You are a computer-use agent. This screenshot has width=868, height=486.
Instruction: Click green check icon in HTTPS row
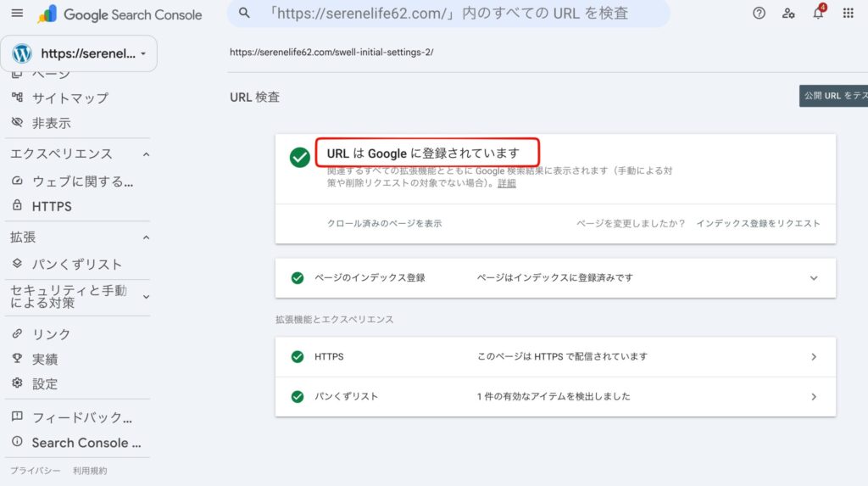point(298,356)
